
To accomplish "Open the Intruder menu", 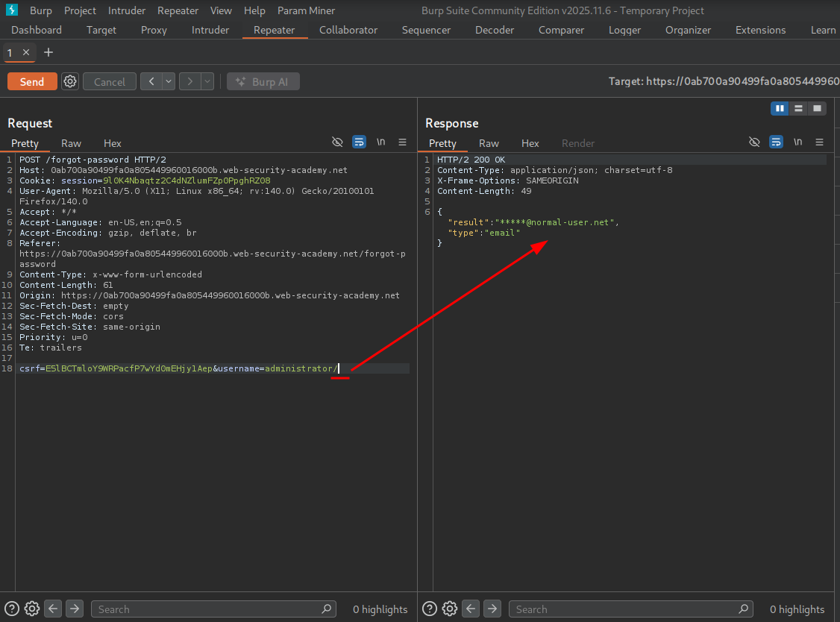I will tap(126, 10).
